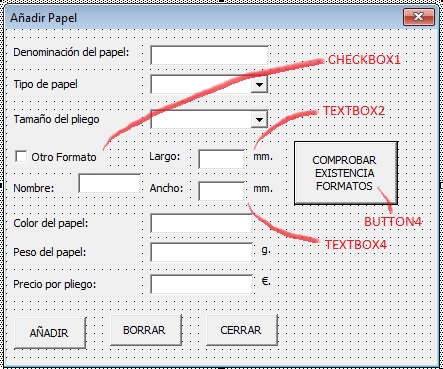443x369 pixels.
Task: Focus the Precio por pliego field
Action: coord(202,284)
